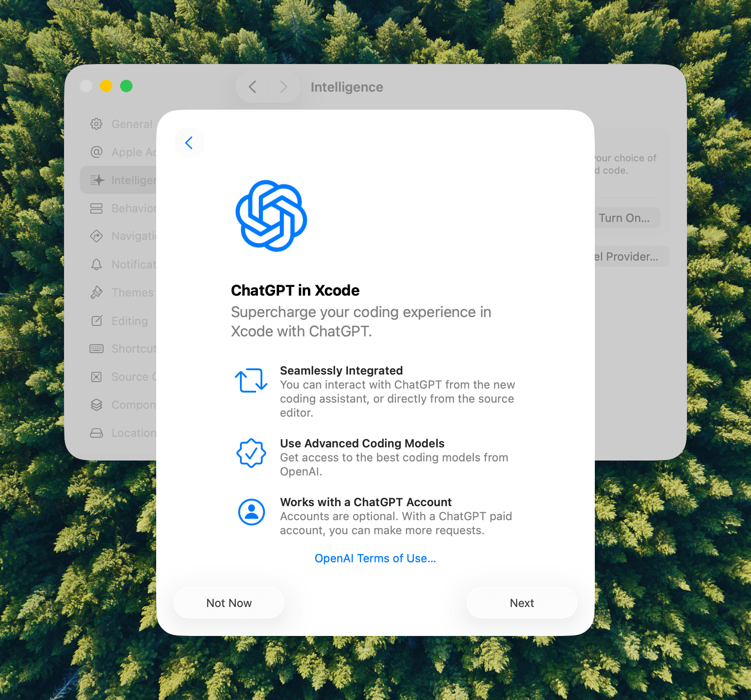
Task: Select the Intelligence sparkle icon in sidebar
Action: point(97,180)
